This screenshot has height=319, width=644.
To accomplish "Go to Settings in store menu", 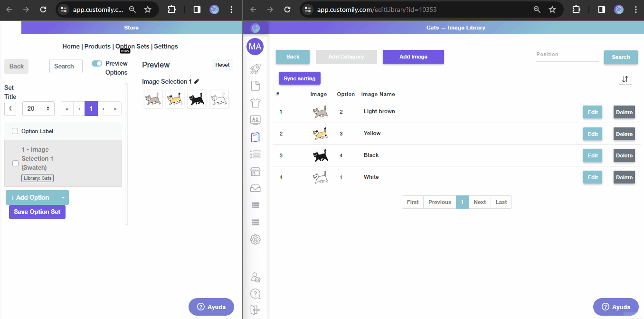I will tap(166, 46).
